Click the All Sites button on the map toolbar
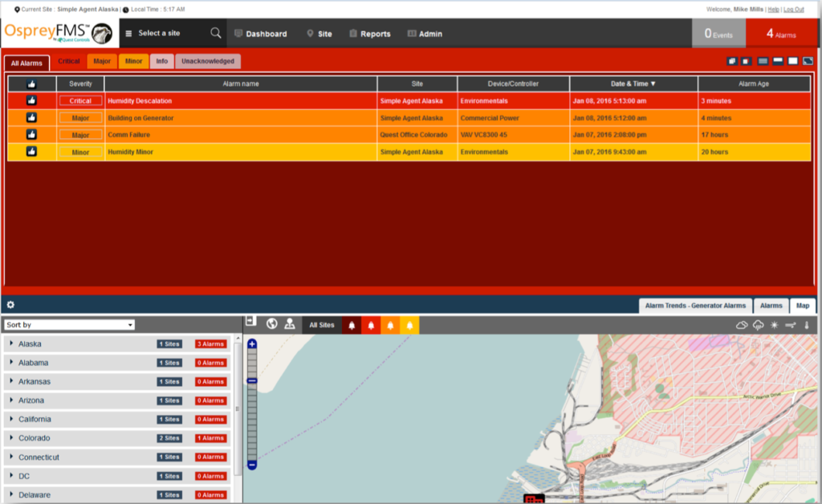Viewport: 822px width, 504px height. [321, 324]
